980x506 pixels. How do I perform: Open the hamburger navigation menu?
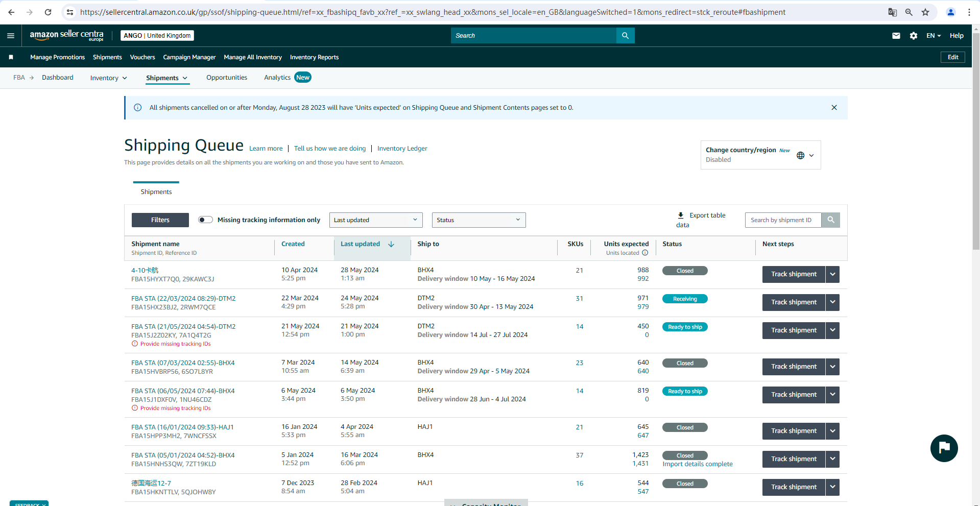11,36
